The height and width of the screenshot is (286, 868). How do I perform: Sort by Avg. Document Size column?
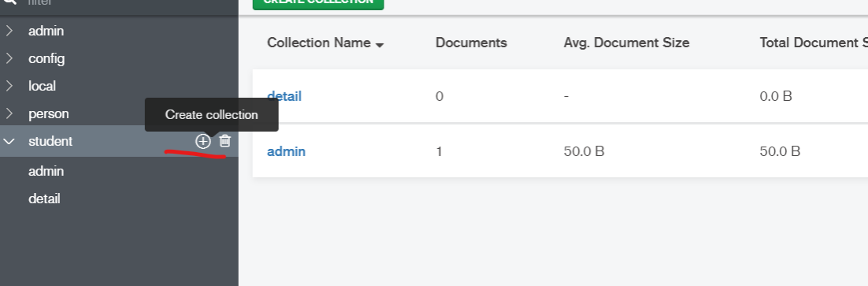point(627,43)
